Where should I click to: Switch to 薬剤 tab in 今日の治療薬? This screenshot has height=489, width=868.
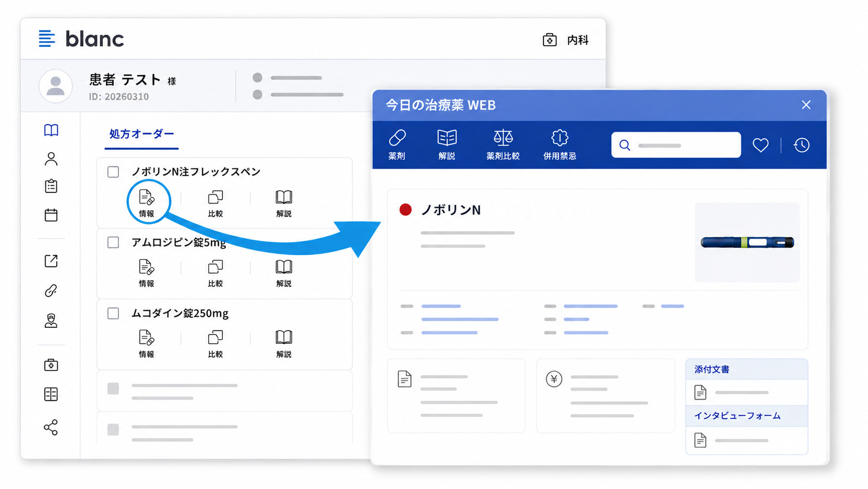397,145
